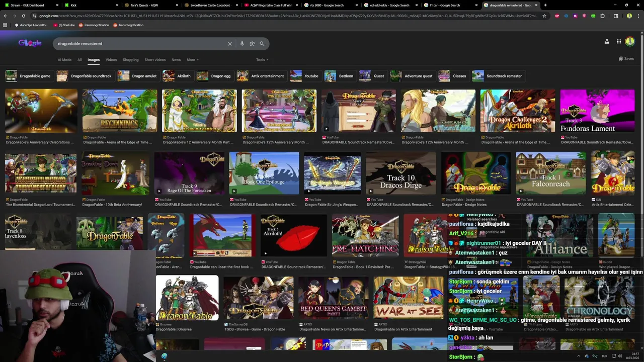This screenshot has width=644, height=362.
Task: Open 'Dragonfable on Artix Entertainment' title
Action: [403, 329]
